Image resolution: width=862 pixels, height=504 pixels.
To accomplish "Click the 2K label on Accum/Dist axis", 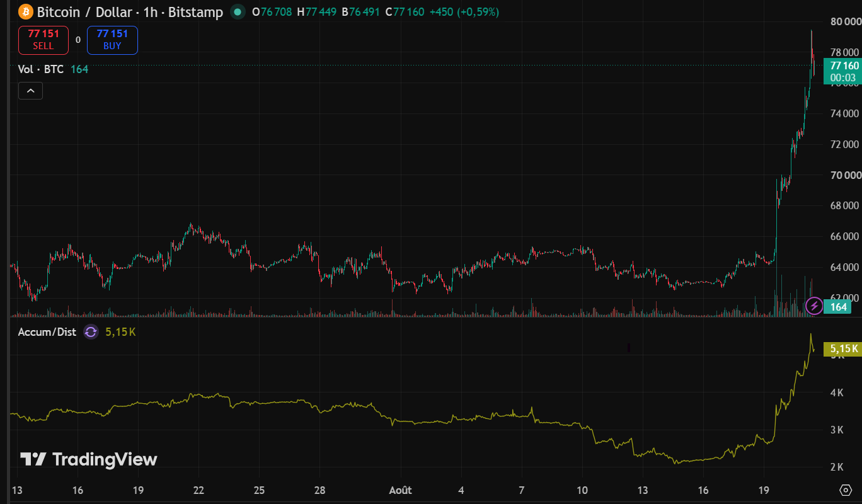I will pyautogui.click(x=837, y=467).
